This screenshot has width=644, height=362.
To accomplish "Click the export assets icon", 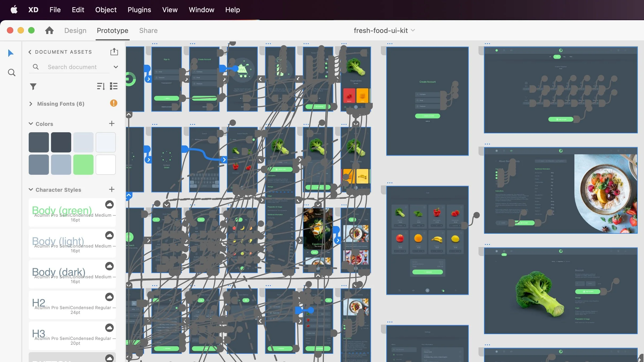I will pyautogui.click(x=114, y=52).
